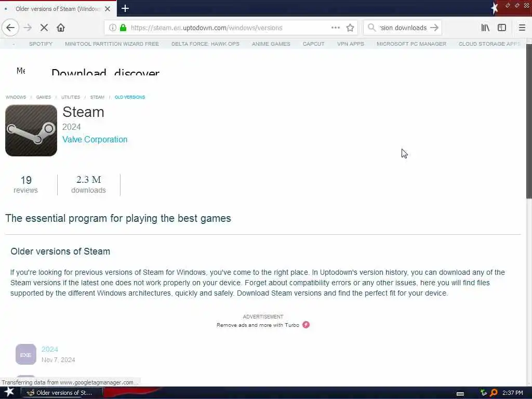The width and height of the screenshot is (532, 399).
Task: Submit search with the arrow button
Action: (x=434, y=28)
